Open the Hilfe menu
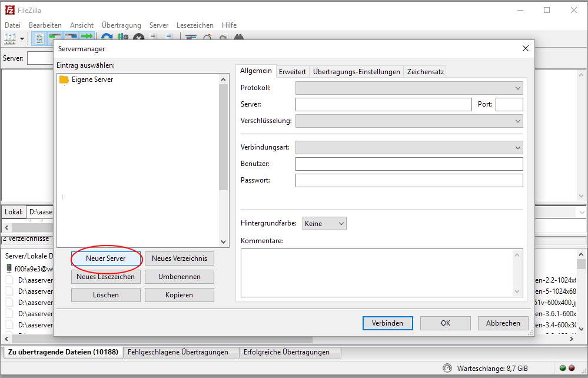The height and width of the screenshot is (378, 588). tap(229, 25)
